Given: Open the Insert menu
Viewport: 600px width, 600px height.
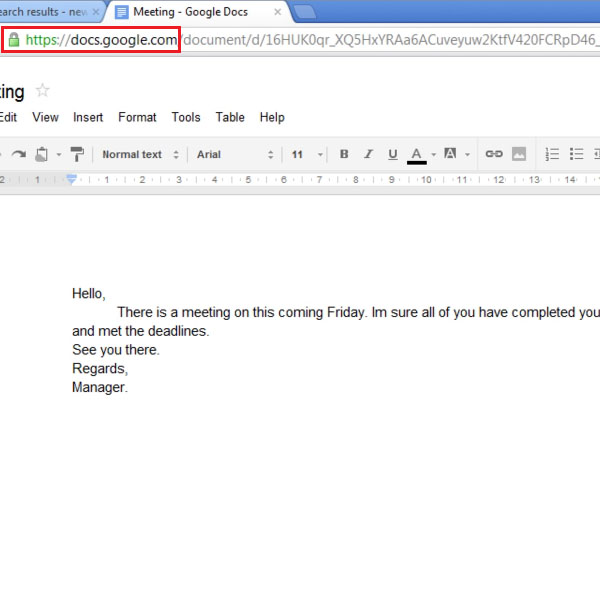Looking at the screenshot, I should [x=88, y=117].
